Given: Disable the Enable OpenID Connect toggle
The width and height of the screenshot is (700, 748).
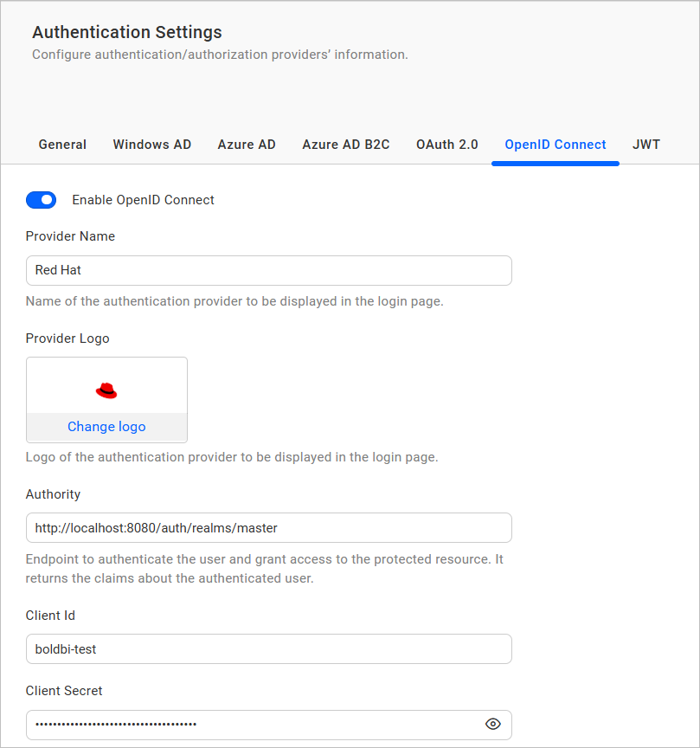Looking at the screenshot, I should click(41, 200).
